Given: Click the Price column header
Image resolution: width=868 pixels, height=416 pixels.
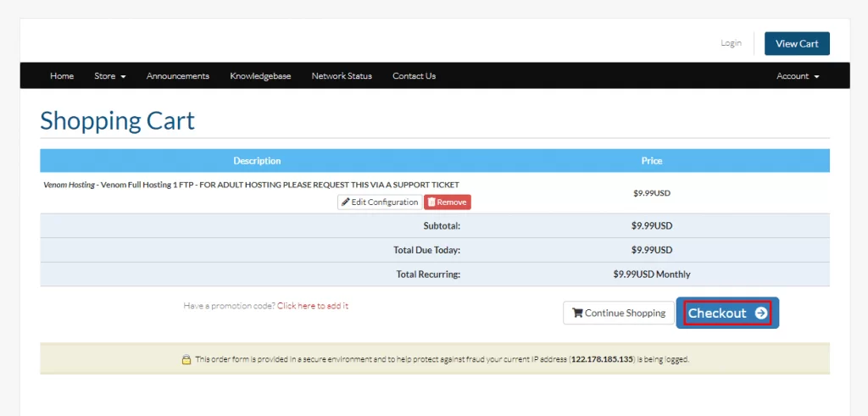Looking at the screenshot, I should point(652,160).
